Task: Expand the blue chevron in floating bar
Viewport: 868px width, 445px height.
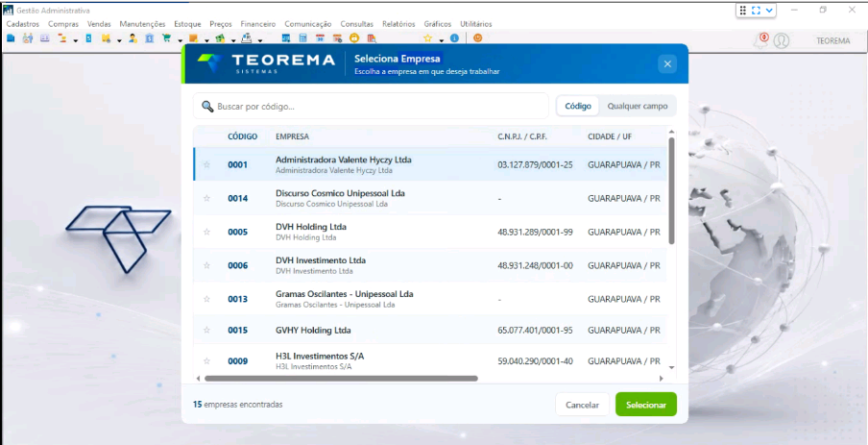Action: point(769,10)
